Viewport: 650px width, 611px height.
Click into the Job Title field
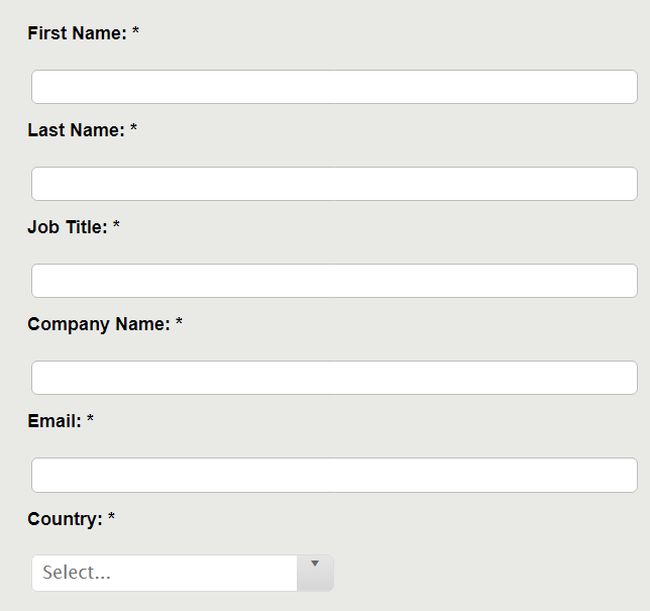(334, 281)
